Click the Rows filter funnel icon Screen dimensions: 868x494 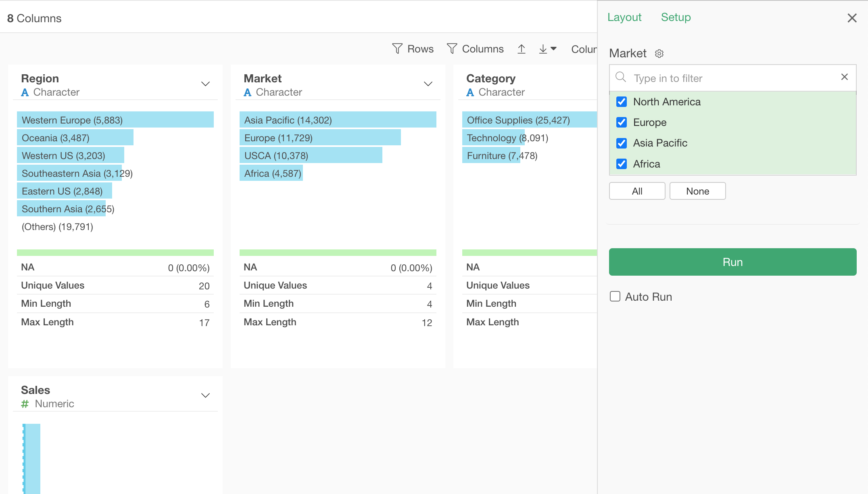(397, 49)
